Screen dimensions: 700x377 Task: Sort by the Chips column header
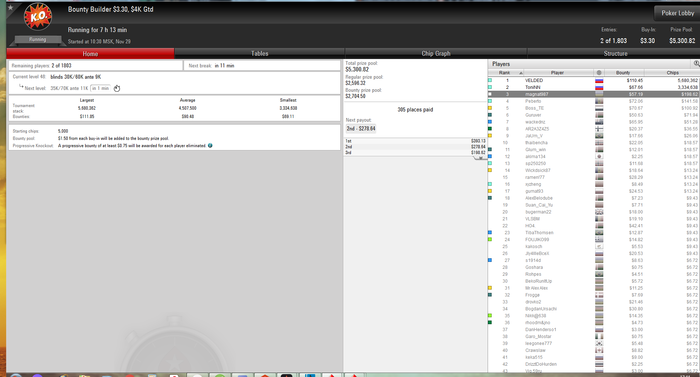pos(672,72)
